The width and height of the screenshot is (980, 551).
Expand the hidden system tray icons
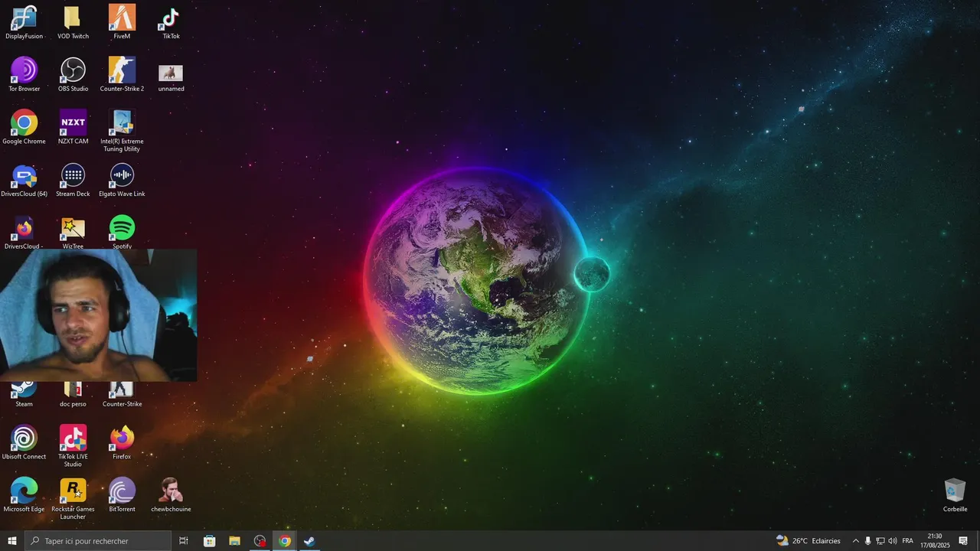[855, 541]
